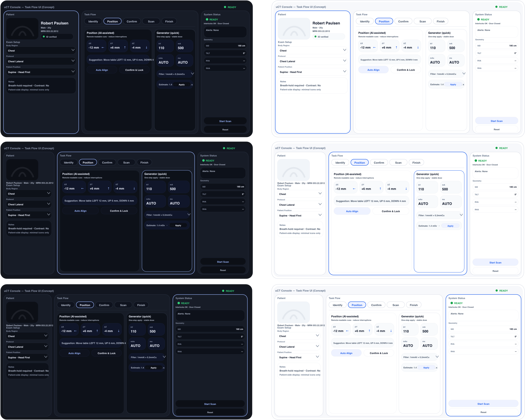Select Identify tab in light System Status-focused mockup
The width and height of the screenshot is (525, 420).
pos(337,305)
